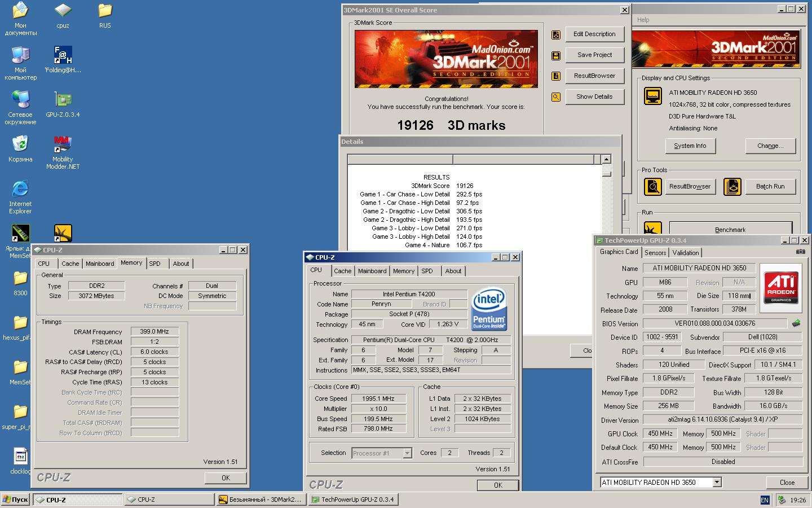This screenshot has height=508, width=812.
Task: Open the Processor #1 selection dropdown
Action: 408,453
